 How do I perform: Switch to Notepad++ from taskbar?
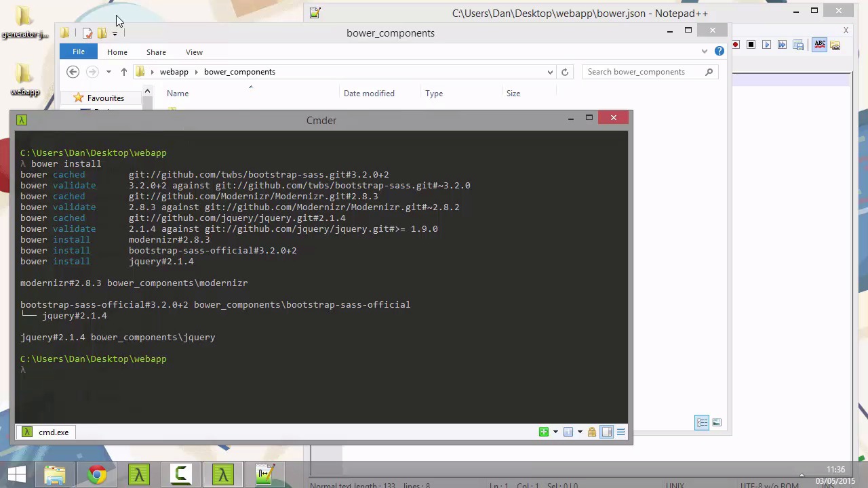point(265,474)
